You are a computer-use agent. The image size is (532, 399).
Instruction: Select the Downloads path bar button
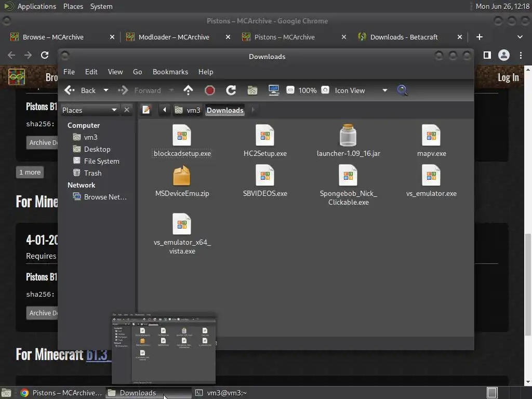(225, 110)
